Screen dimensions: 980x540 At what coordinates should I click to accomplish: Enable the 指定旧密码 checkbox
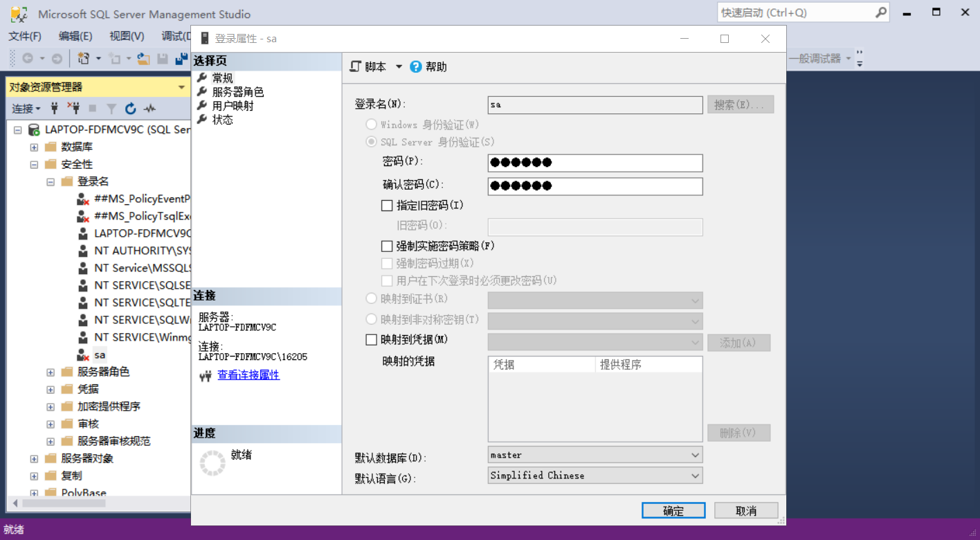[388, 205]
